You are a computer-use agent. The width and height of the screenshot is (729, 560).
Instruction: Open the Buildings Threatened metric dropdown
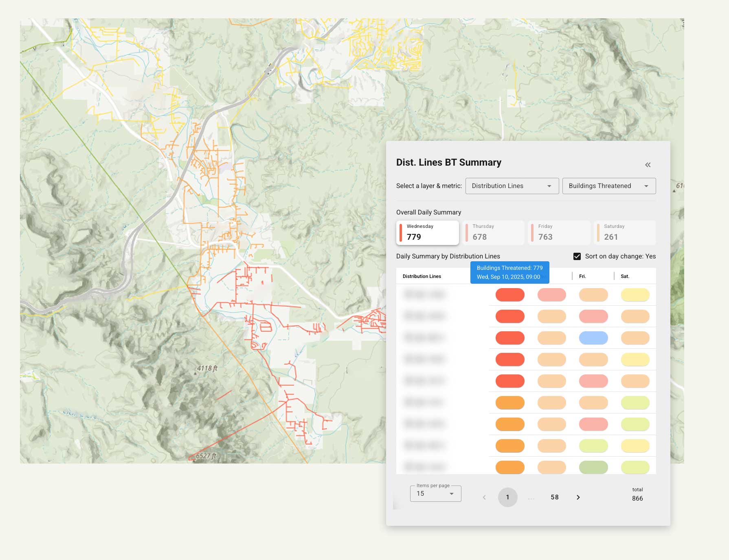pyautogui.click(x=608, y=186)
